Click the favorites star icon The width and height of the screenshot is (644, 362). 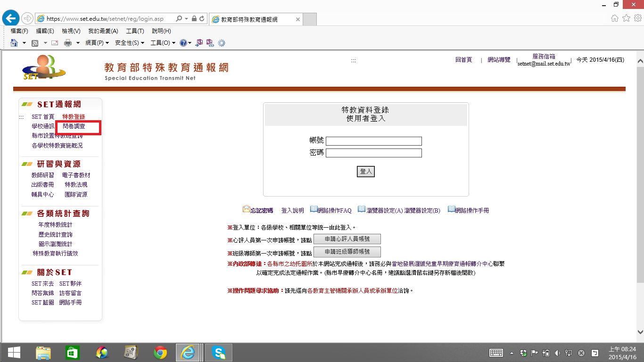[x=626, y=18]
